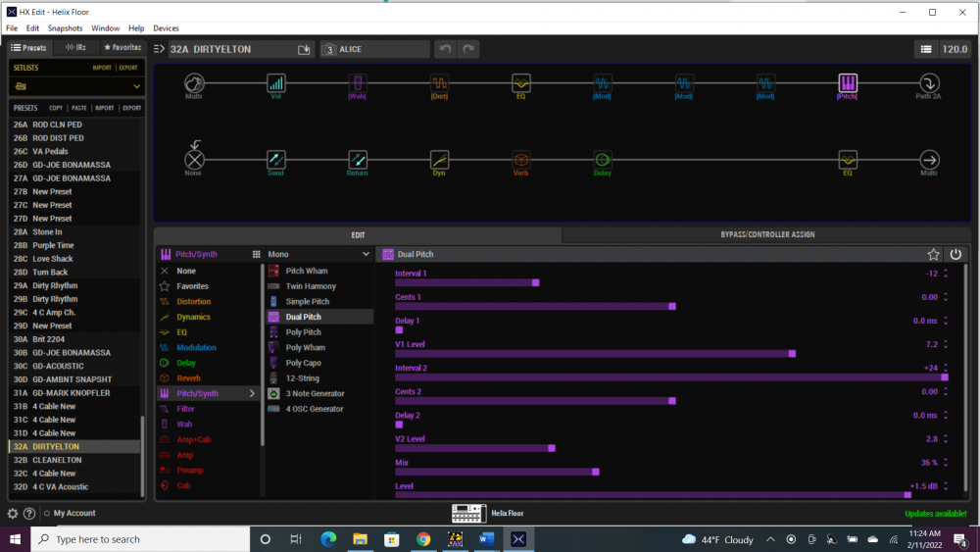Expand the setlist folder dropdown

(x=76, y=86)
